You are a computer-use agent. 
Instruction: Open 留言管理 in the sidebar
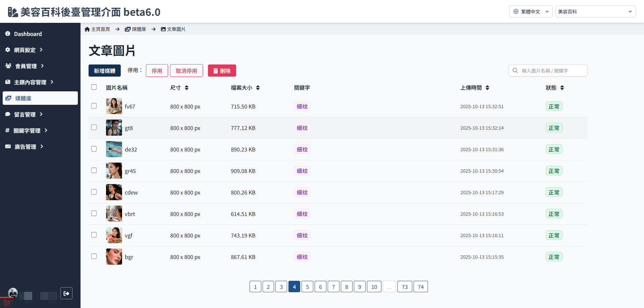tap(40, 114)
